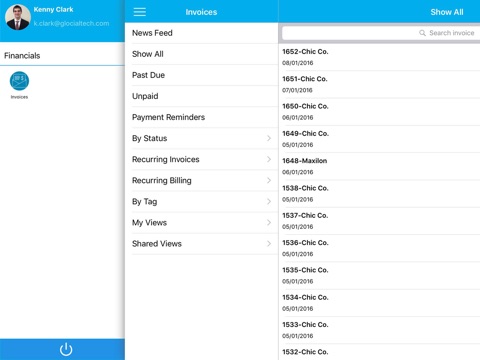
Task: Expand the By Tag chevron
Action: click(269, 201)
